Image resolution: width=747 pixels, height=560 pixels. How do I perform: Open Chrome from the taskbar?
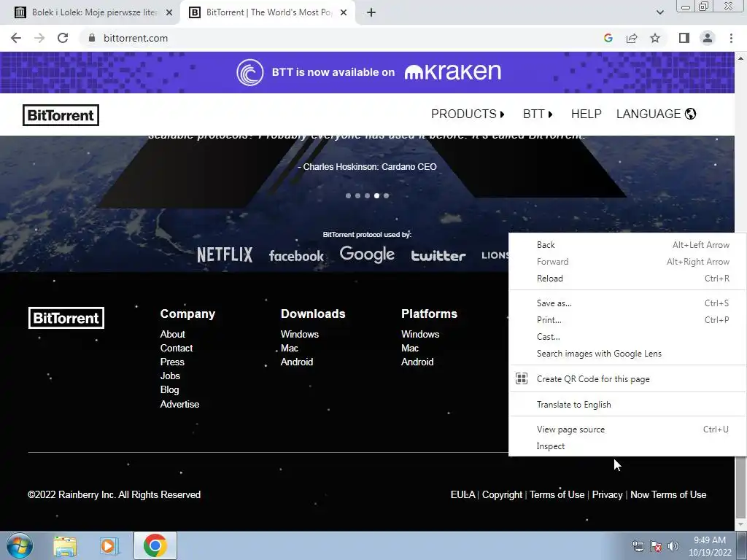click(x=155, y=545)
